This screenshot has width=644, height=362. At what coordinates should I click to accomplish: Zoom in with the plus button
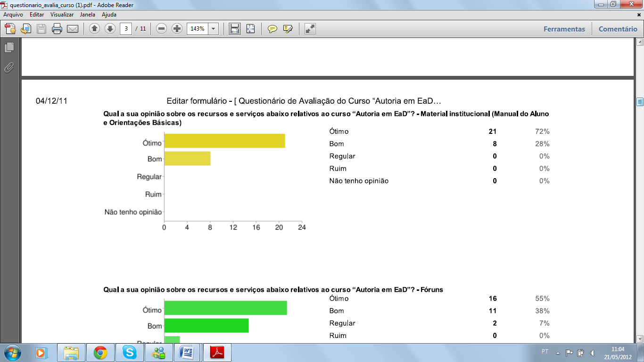coord(177,29)
